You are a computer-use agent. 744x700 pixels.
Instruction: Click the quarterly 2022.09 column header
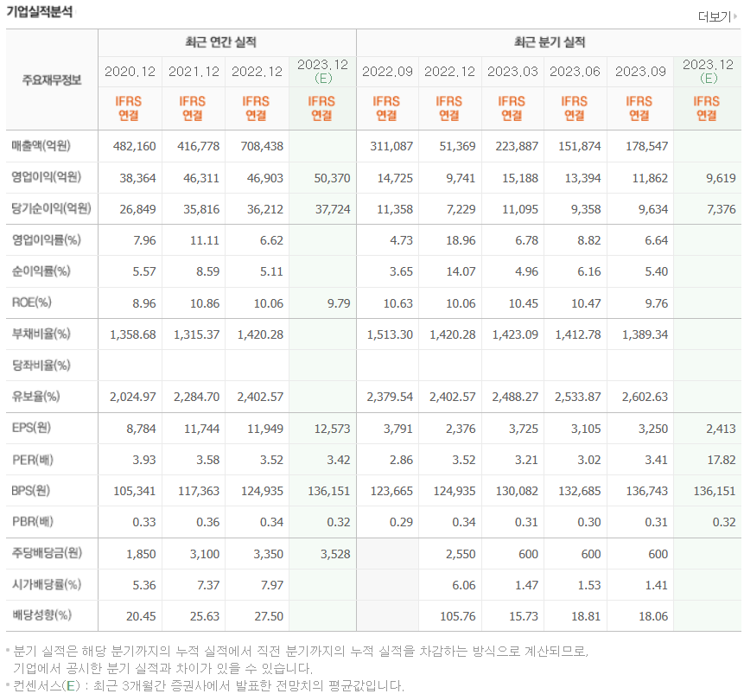[387, 71]
